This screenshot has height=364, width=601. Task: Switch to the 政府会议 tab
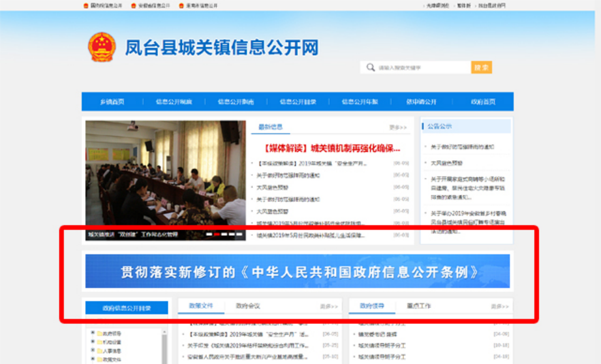tap(247, 306)
